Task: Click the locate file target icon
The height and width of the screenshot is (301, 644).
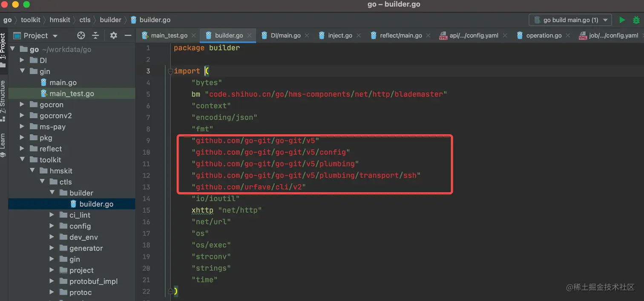Action: point(81,35)
